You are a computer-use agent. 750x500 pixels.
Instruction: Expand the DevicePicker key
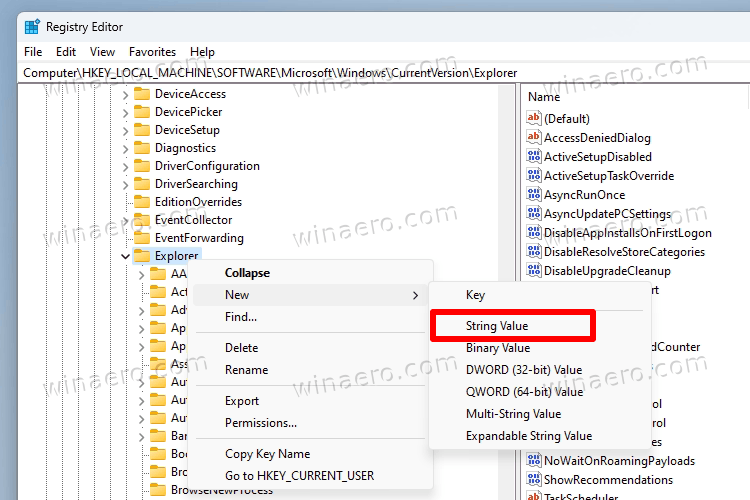tap(125, 112)
